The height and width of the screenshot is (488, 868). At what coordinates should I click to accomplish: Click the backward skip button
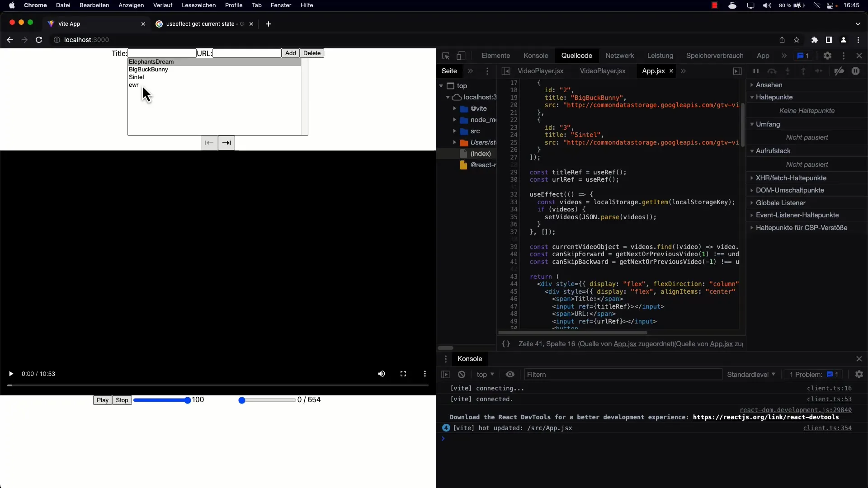click(x=209, y=142)
